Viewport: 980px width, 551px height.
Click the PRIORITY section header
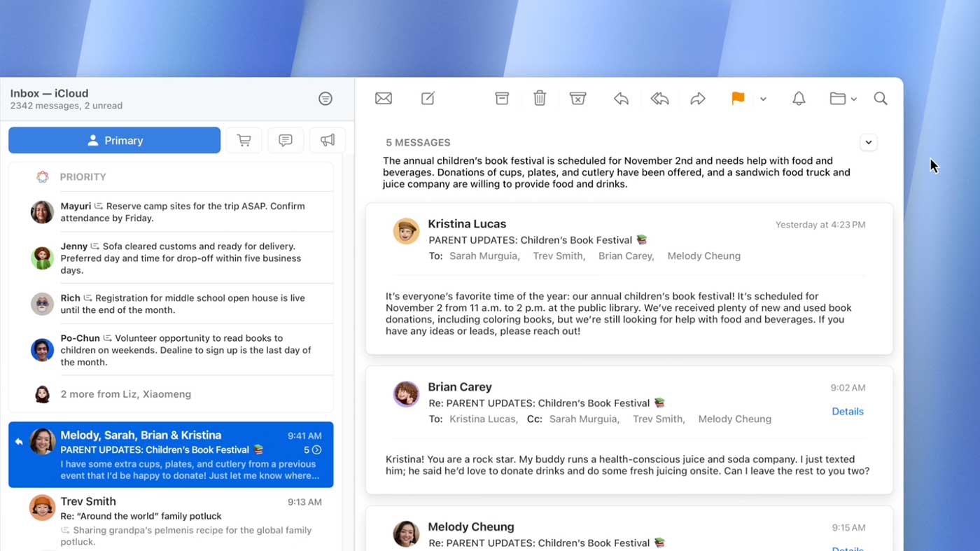(83, 177)
